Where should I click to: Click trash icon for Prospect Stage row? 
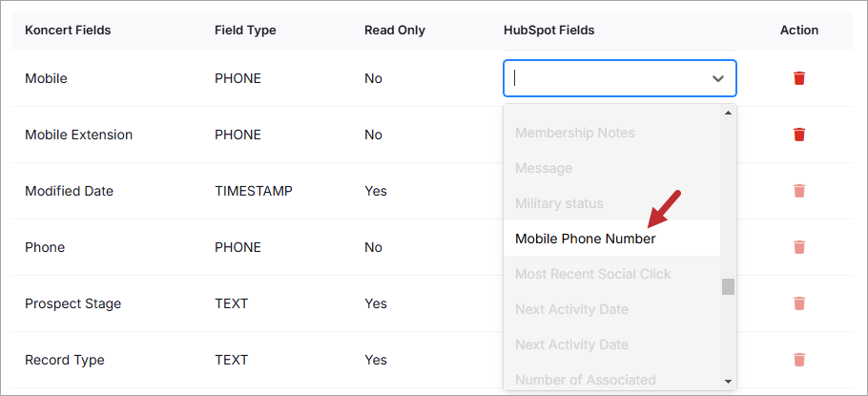coord(798,303)
